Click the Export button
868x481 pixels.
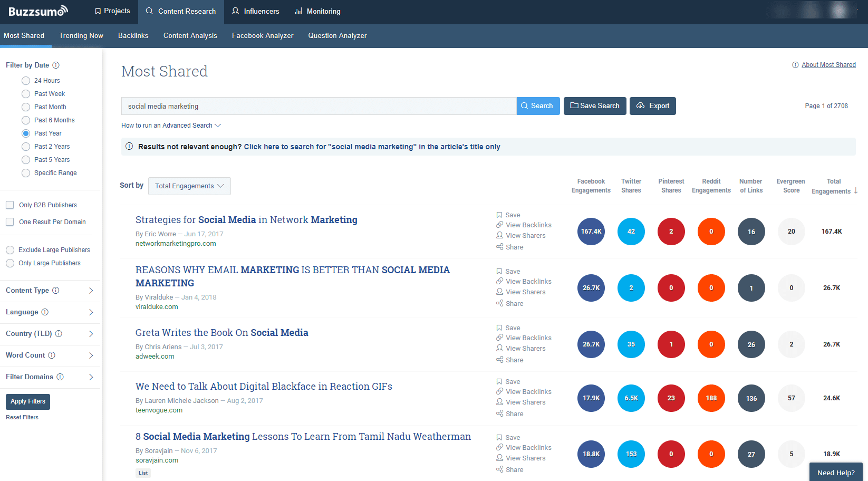point(653,106)
